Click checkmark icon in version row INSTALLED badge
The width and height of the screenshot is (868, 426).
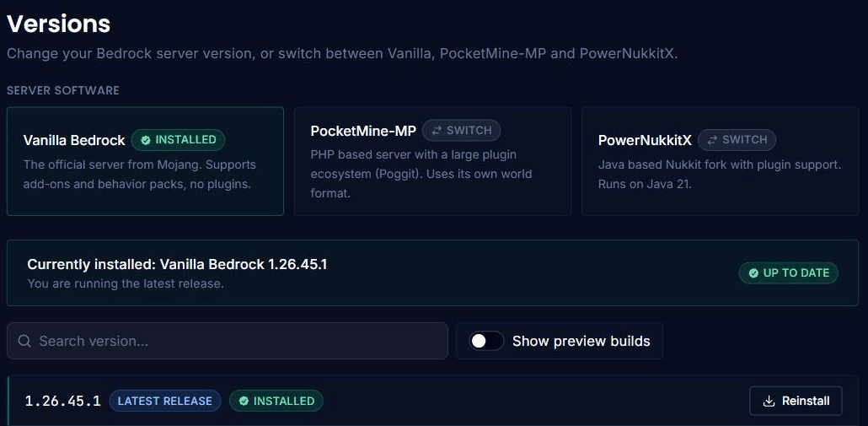(x=244, y=401)
